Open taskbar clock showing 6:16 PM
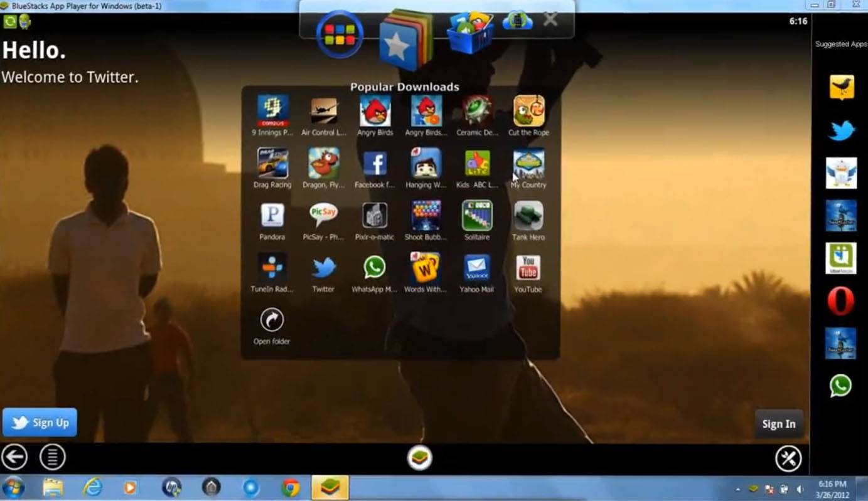Screen dimensions: 868x501 tap(832, 488)
